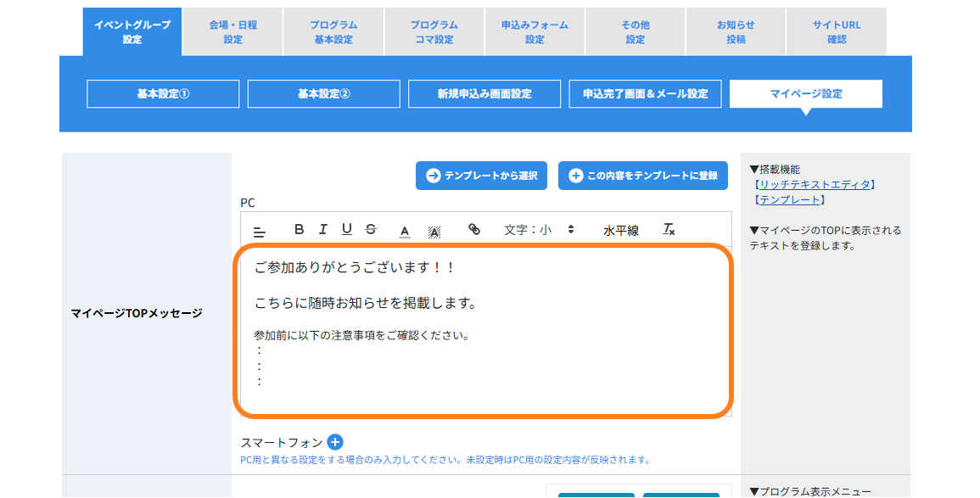Screen dimensions: 980x498
Task: Switch to the プログラムコマ設定 tab
Action: [434, 32]
